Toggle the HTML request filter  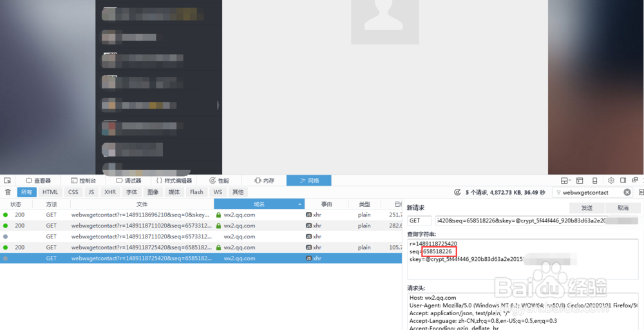(x=50, y=192)
